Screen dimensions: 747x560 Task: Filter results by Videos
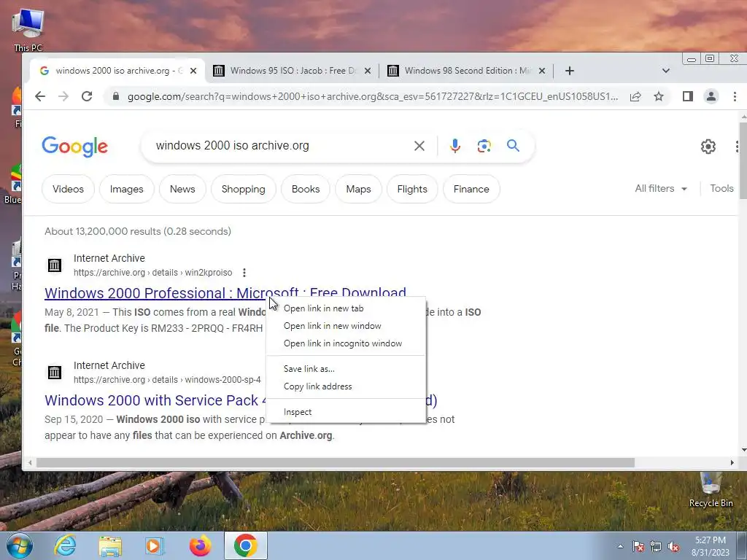pyautogui.click(x=68, y=189)
